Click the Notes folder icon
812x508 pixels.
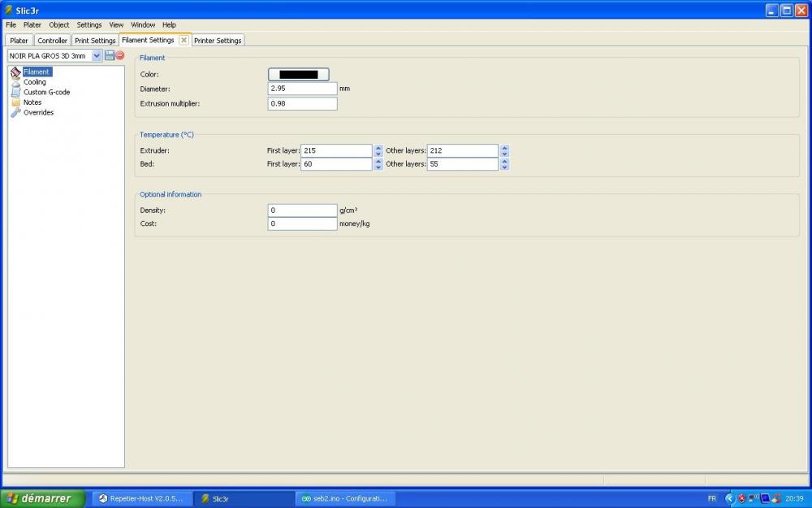pyautogui.click(x=15, y=102)
